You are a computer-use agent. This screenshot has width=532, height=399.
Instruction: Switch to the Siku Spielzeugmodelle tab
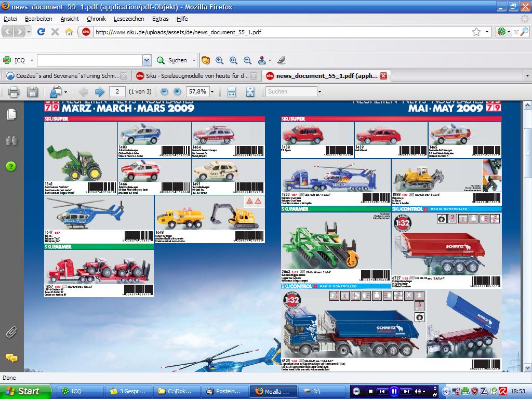195,76
